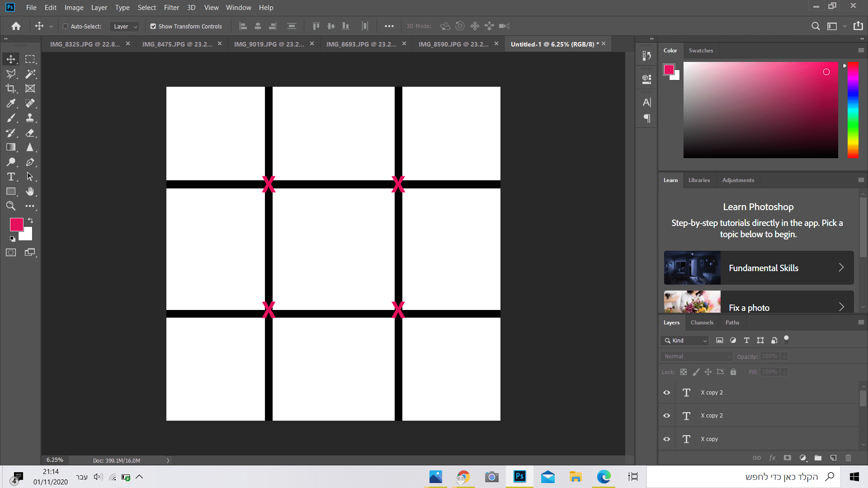Hide the X copy layer
868x488 pixels.
click(x=666, y=439)
